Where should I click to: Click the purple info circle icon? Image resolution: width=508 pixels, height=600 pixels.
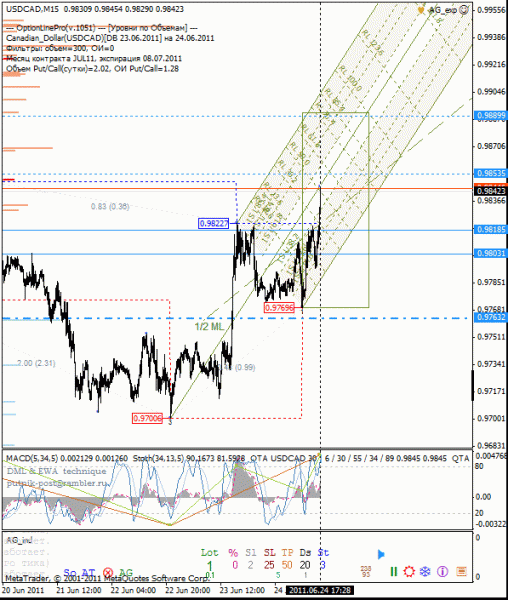click(x=443, y=572)
